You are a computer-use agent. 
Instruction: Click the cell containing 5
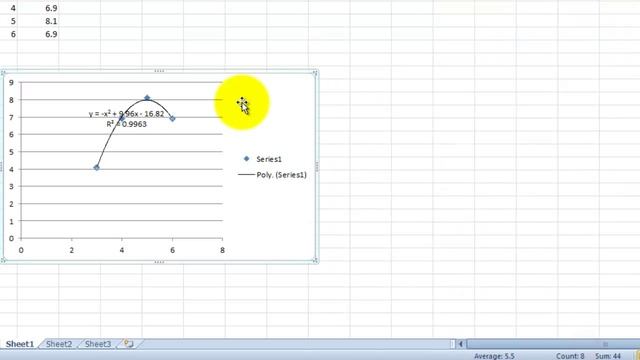pos(9,21)
